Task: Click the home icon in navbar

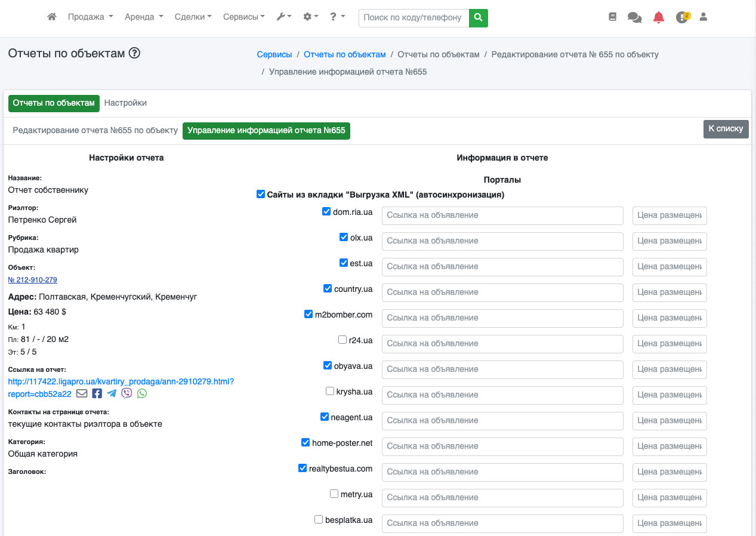Action: pyautogui.click(x=52, y=17)
